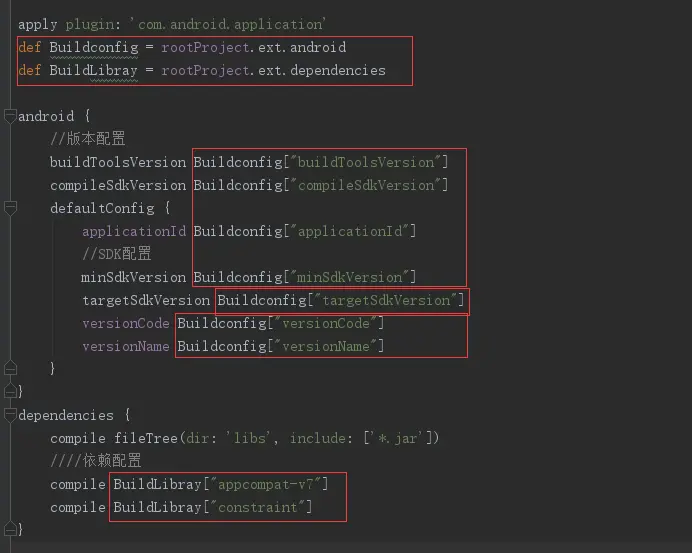Click BuildLibray on the appcompat-v7 line
Viewport: 692px width, 553px height.
[158, 484]
